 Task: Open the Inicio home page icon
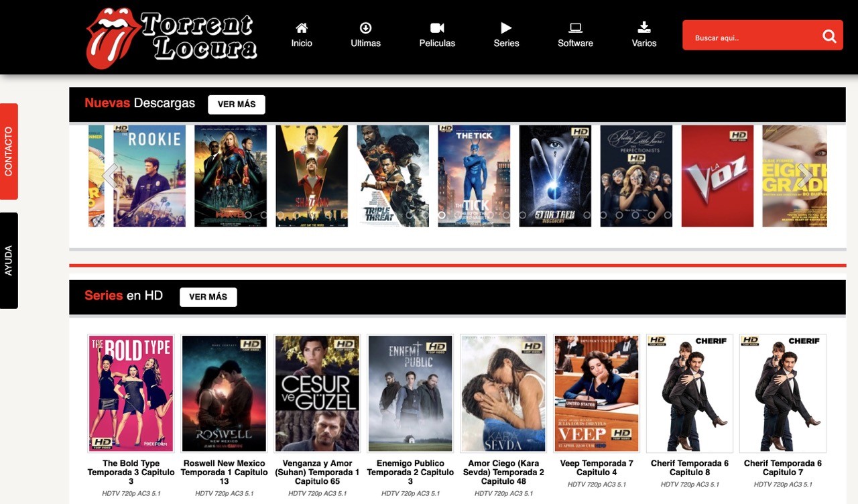(x=302, y=29)
